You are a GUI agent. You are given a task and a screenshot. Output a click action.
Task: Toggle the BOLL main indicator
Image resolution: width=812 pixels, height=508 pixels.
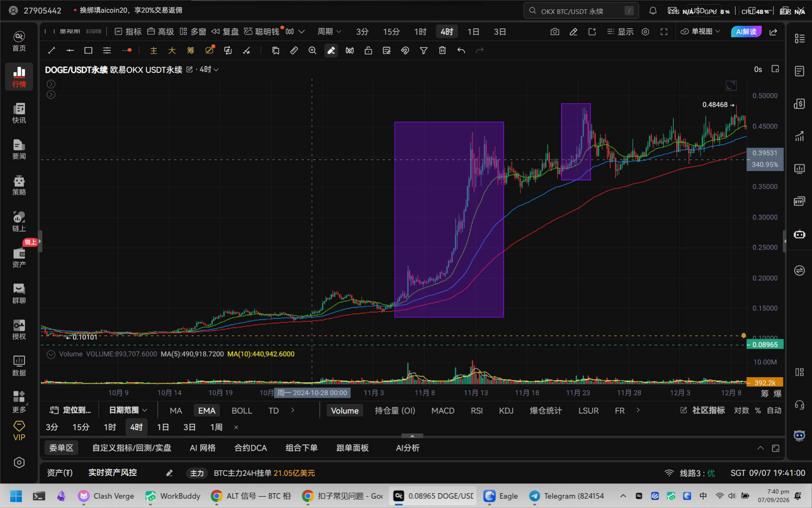tap(242, 411)
